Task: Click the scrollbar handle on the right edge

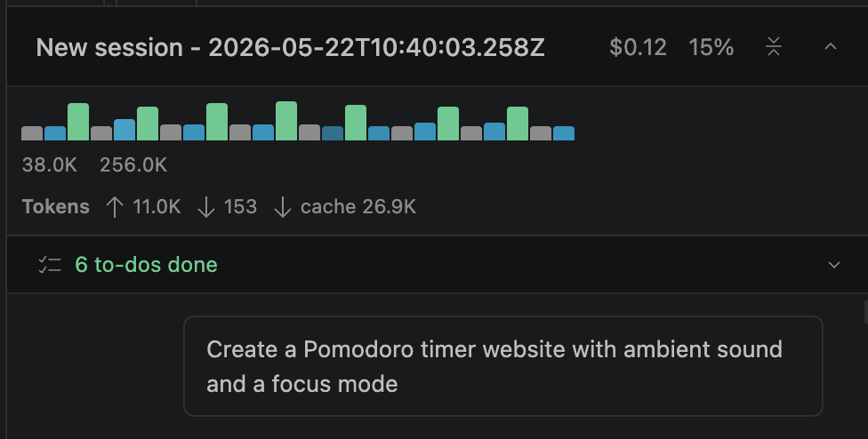Action: point(866,313)
